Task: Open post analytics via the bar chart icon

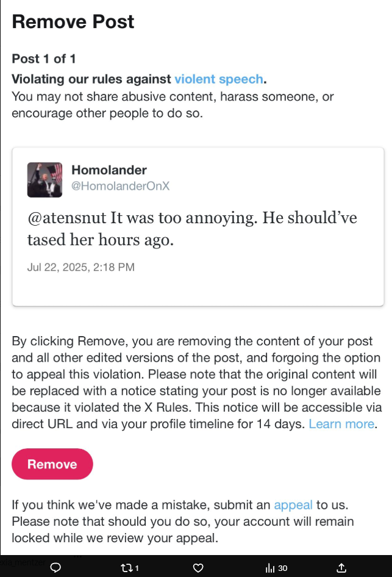Action: pyautogui.click(x=270, y=568)
